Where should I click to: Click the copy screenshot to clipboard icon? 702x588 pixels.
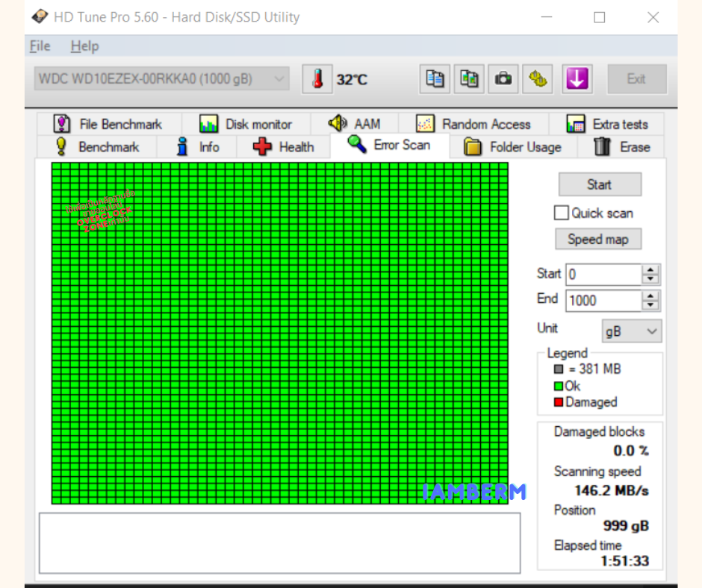(x=469, y=78)
